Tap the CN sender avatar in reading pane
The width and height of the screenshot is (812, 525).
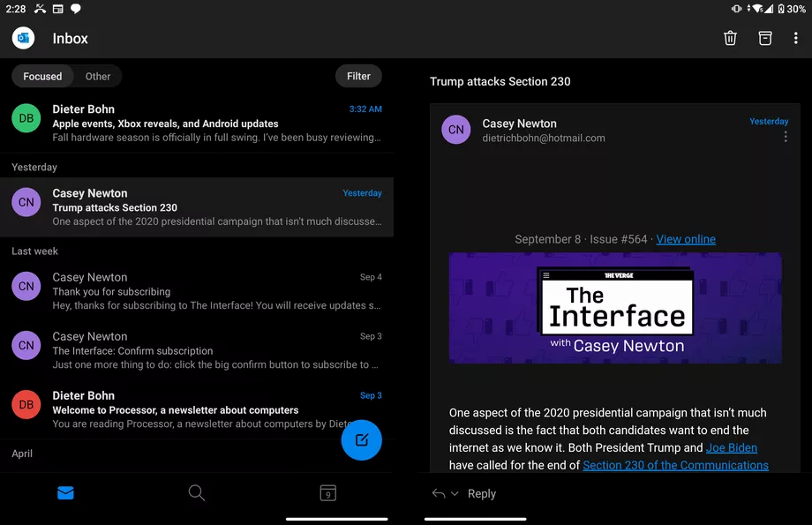[x=455, y=130]
